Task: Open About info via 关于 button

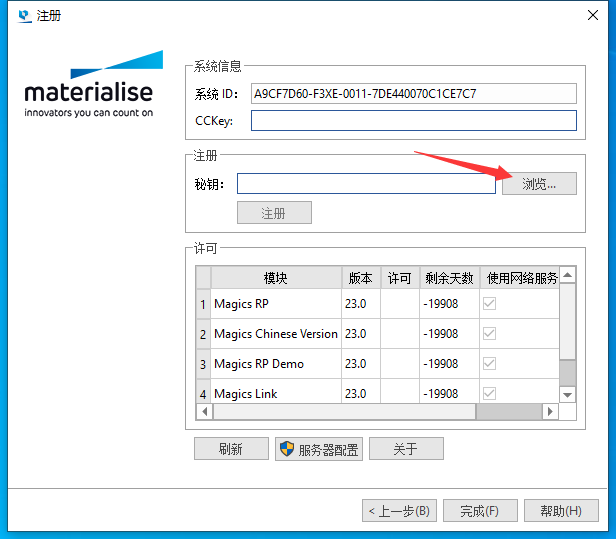Action: point(406,449)
